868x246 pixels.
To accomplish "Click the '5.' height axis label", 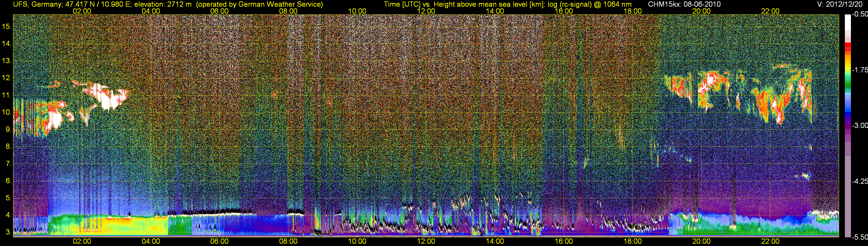I will (x=8, y=198).
